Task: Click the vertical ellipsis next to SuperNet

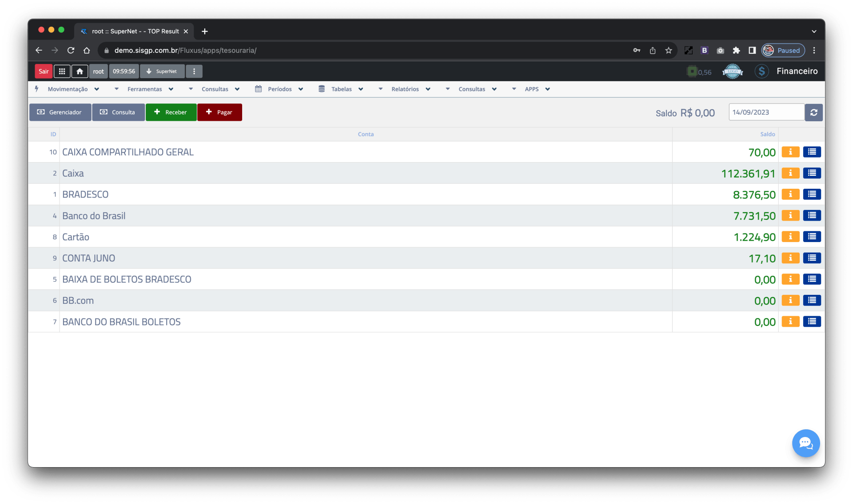Action: pyautogui.click(x=194, y=71)
